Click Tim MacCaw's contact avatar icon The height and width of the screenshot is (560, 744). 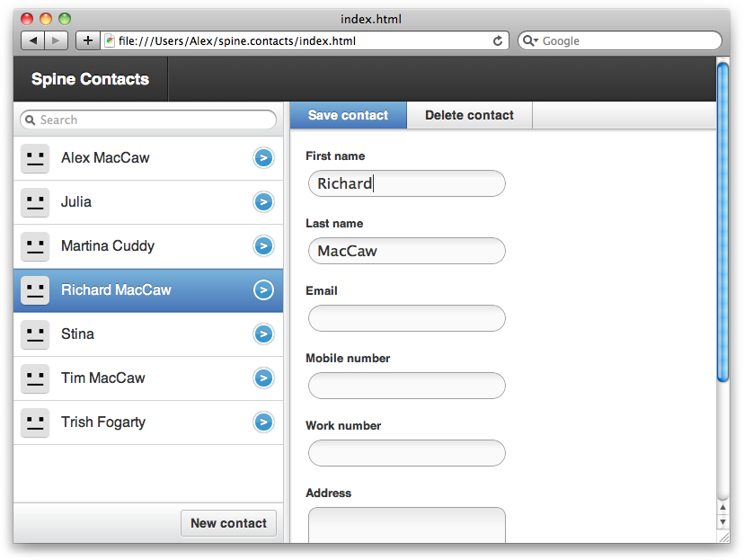click(34, 378)
